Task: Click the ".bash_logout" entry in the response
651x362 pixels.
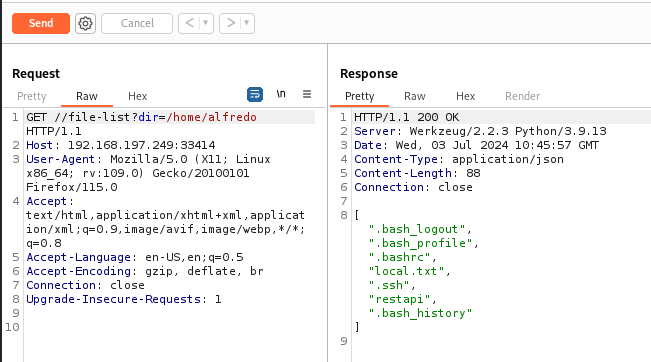Action: (417, 229)
